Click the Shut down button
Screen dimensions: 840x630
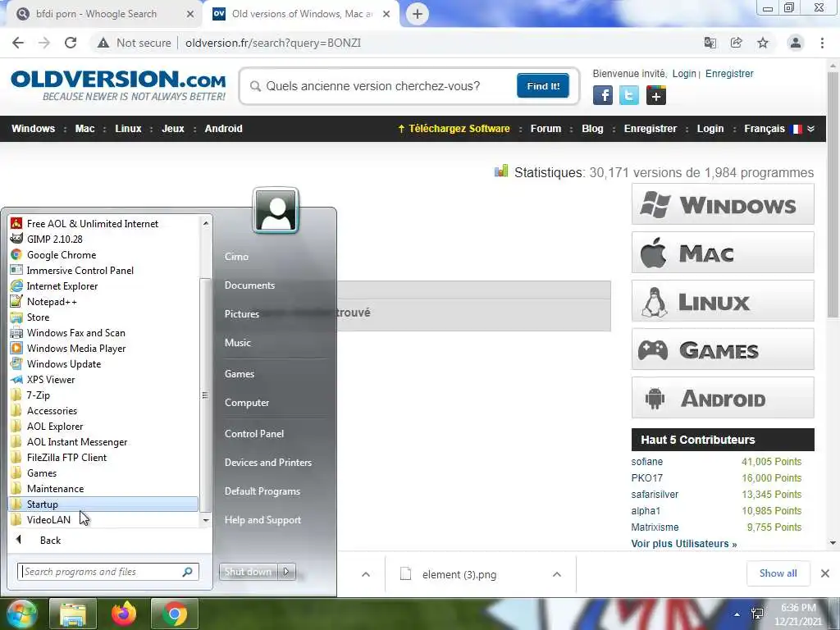(248, 572)
